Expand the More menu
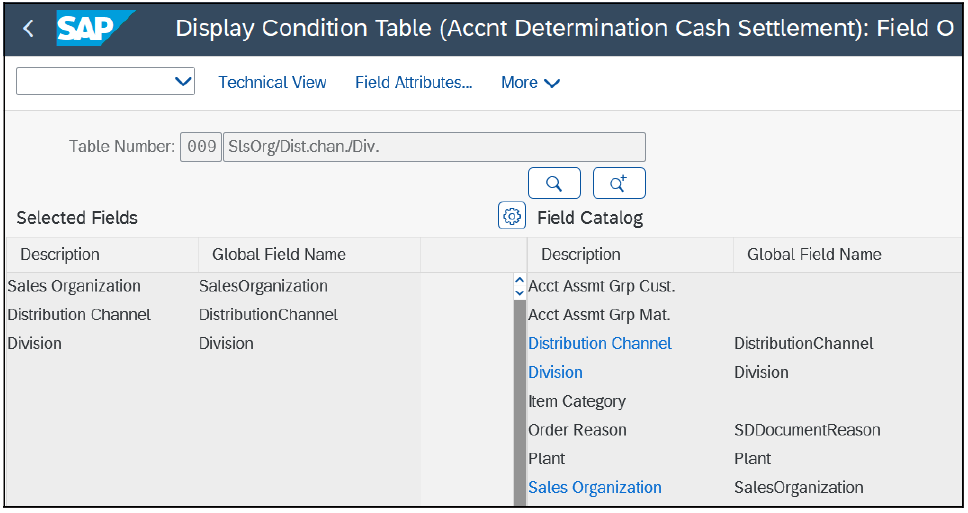 pos(530,82)
